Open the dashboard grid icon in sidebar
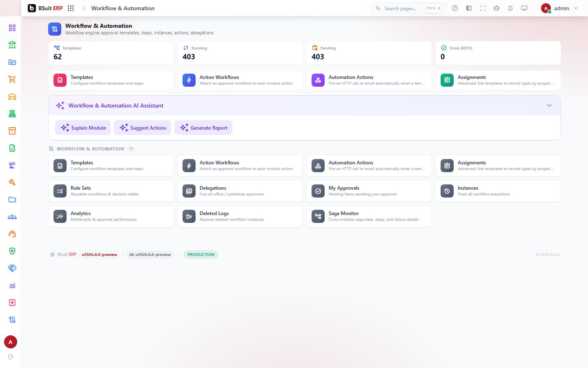This screenshot has height=368, width=588. point(12,28)
